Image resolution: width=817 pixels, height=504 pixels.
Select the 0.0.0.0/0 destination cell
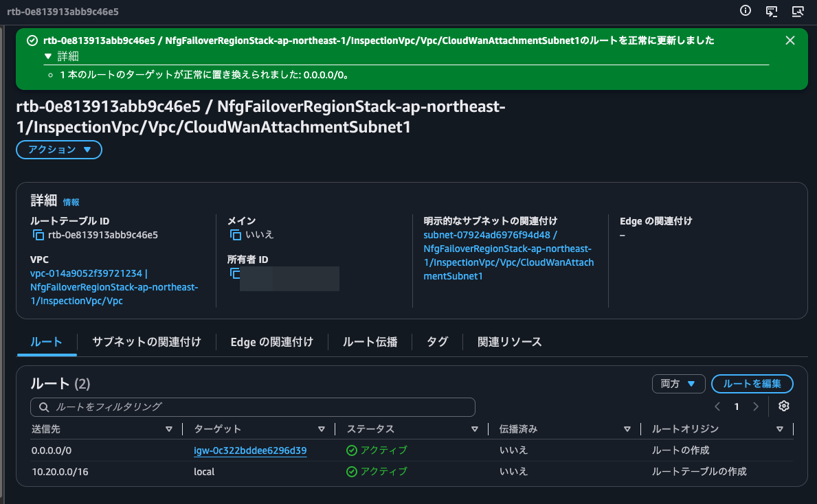tap(52, 450)
